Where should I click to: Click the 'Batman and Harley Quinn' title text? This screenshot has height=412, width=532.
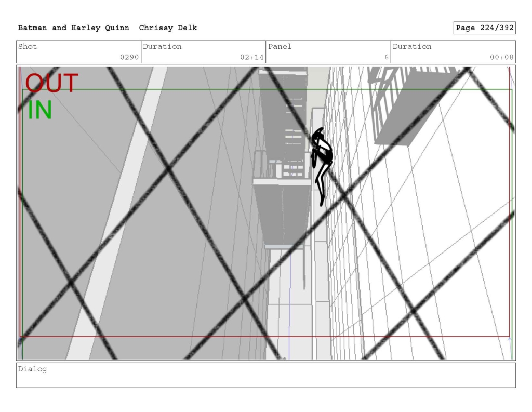pyautogui.click(x=74, y=28)
